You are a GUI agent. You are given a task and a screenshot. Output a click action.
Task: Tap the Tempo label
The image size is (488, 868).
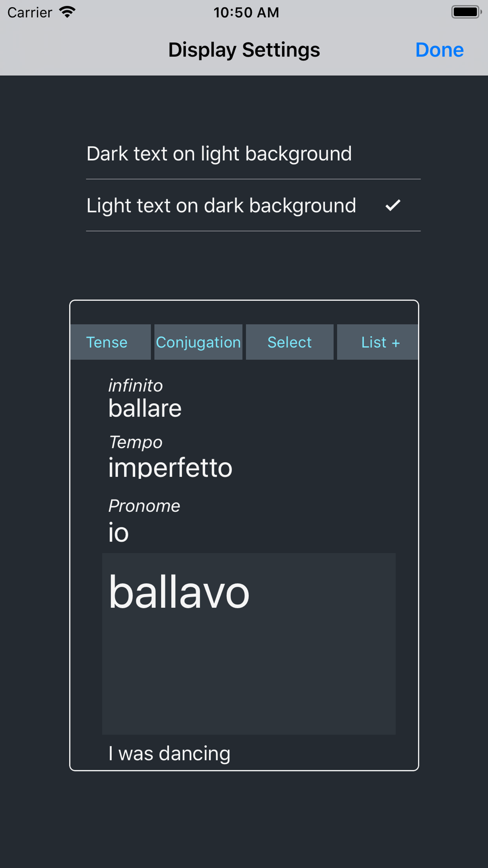coord(136,442)
